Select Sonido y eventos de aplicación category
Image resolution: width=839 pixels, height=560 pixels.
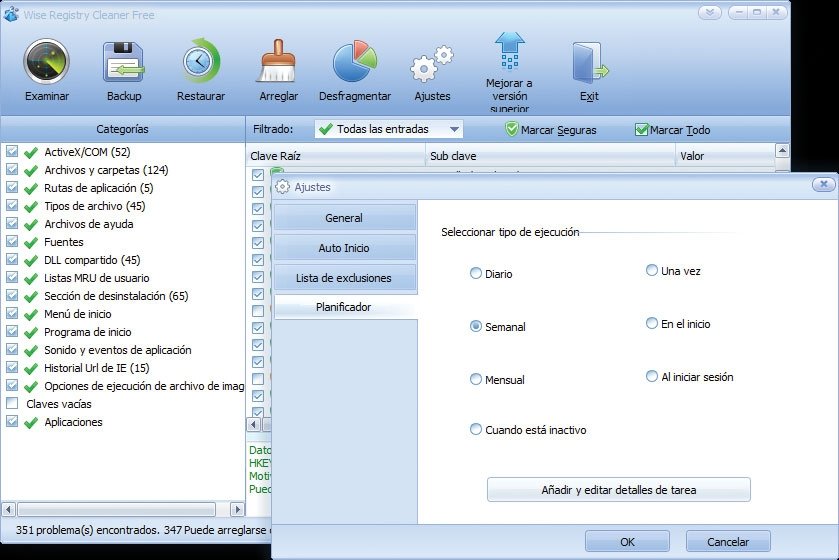click(118, 350)
